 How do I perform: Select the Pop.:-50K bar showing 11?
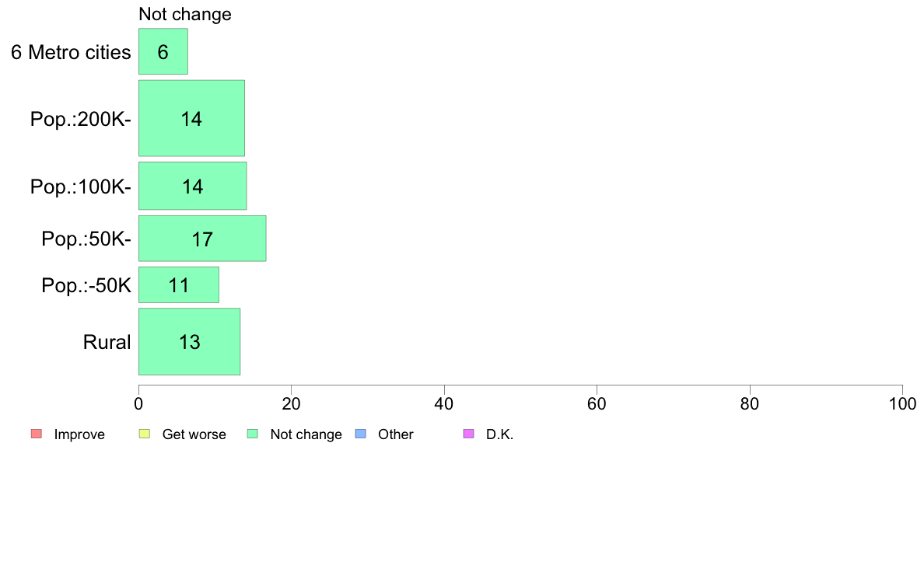[x=179, y=285]
